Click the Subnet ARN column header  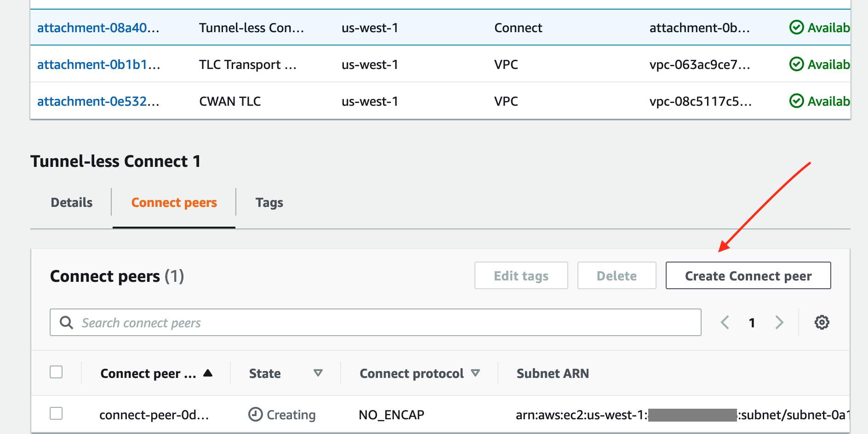(553, 373)
